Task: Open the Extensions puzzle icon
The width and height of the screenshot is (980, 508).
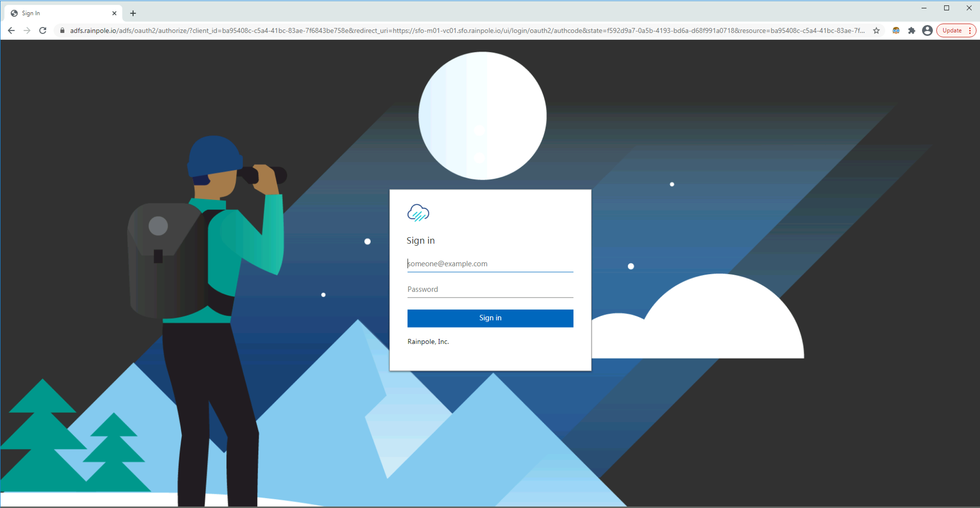Action: tap(912, 31)
